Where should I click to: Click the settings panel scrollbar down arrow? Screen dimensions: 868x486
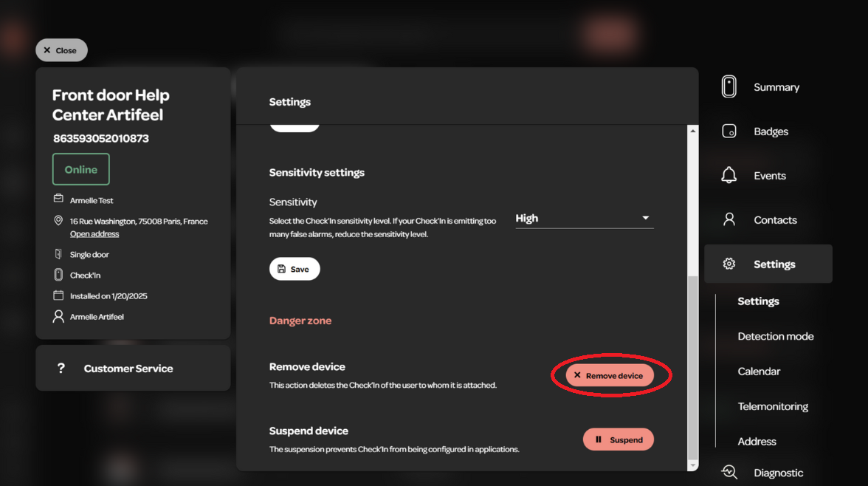[692, 466]
